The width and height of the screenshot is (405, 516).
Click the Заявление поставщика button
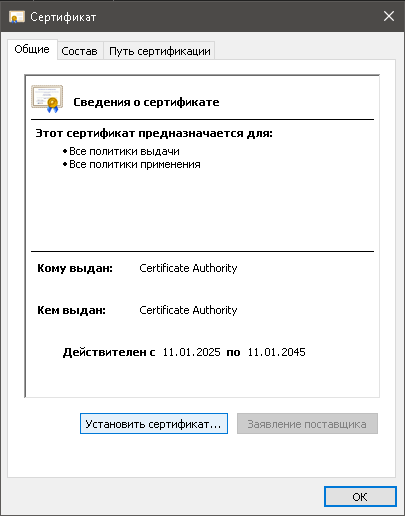307,424
